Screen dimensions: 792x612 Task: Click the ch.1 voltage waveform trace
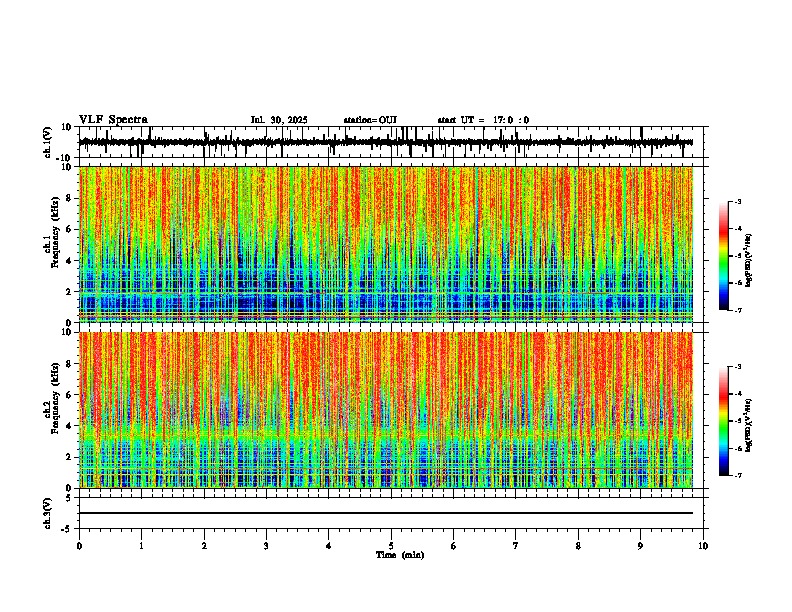(x=386, y=142)
